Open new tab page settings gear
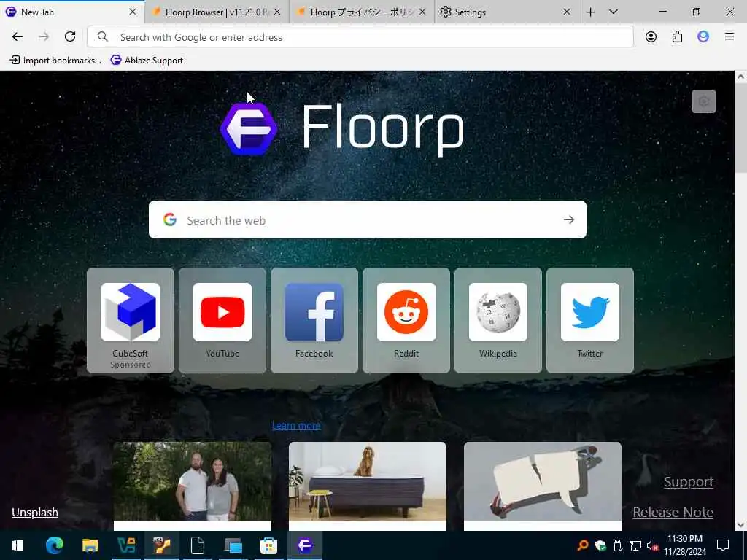The height and width of the screenshot is (560, 747). (704, 101)
